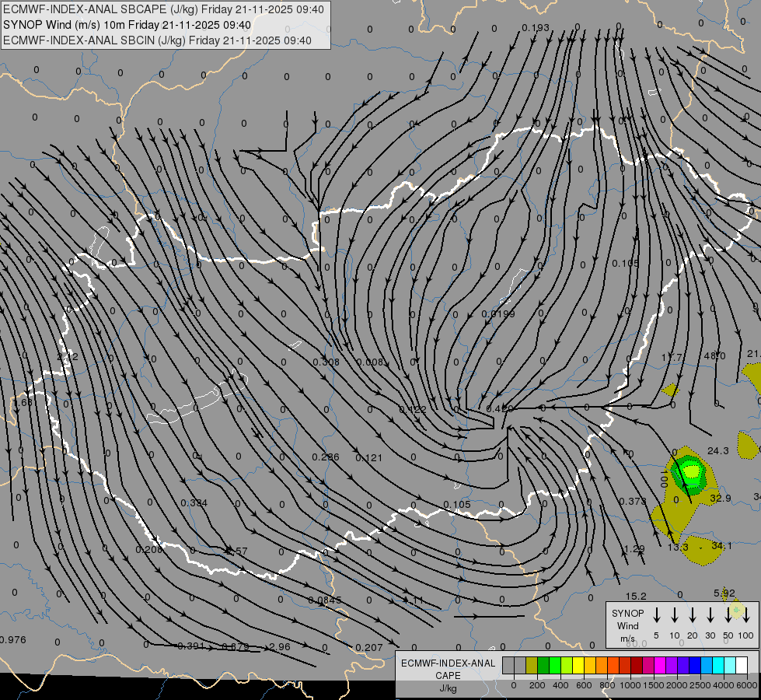The image size is (761, 700).
Task: Click the J/kg unit label in the CAPE legend
Action: [448, 688]
